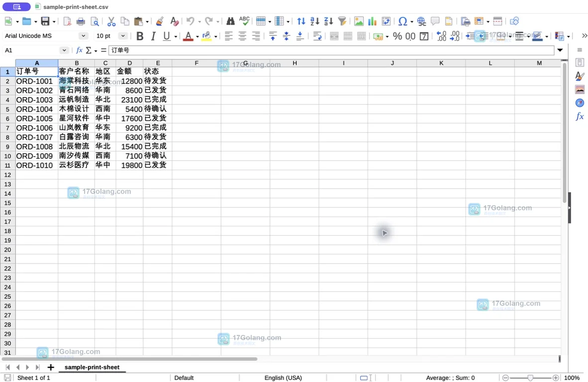
Task: Insert special character Omega icon
Action: coord(403,21)
